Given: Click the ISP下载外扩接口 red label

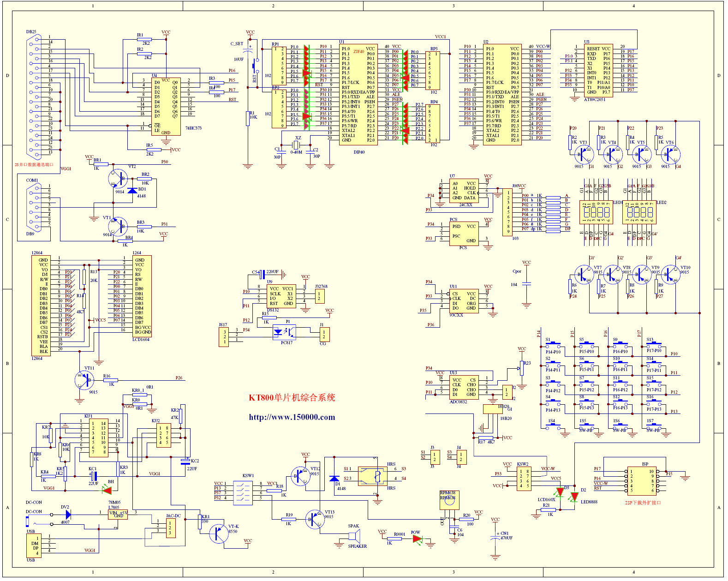Looking at the screenshot, I should (x=643, y=503).
